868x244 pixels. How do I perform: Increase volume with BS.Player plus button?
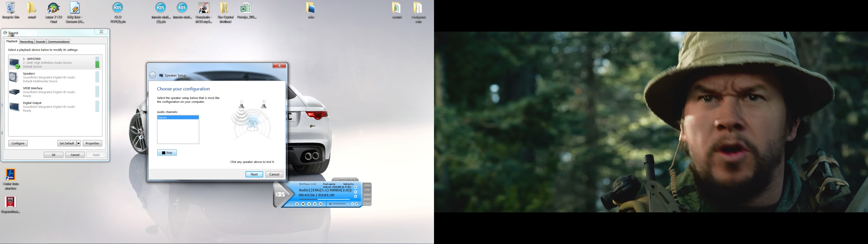[356, 204]
